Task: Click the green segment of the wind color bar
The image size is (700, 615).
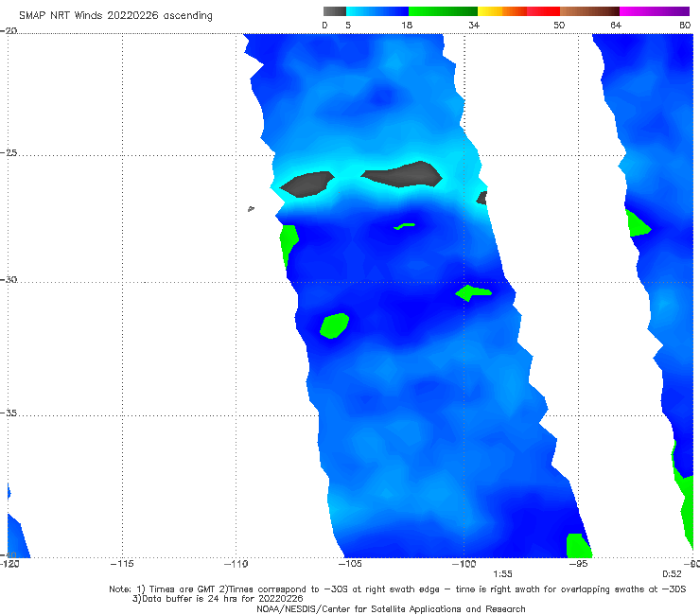Action: click(443, 11)
